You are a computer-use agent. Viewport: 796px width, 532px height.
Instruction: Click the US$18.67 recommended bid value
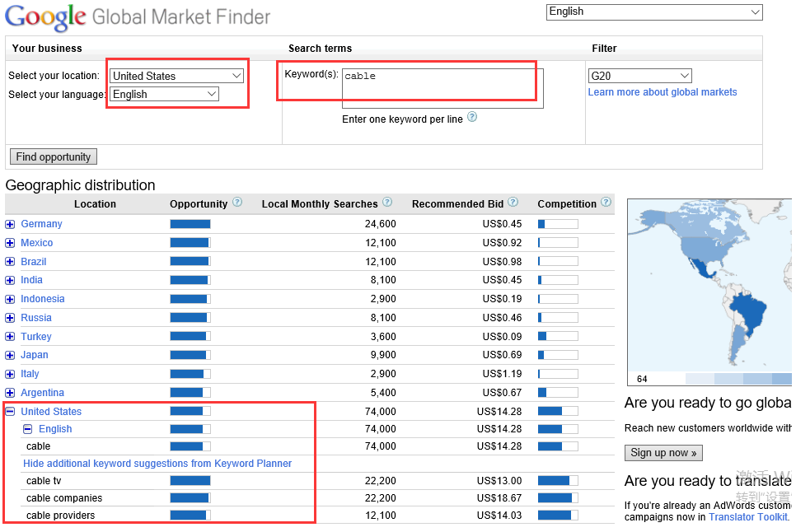click(499, 498)
